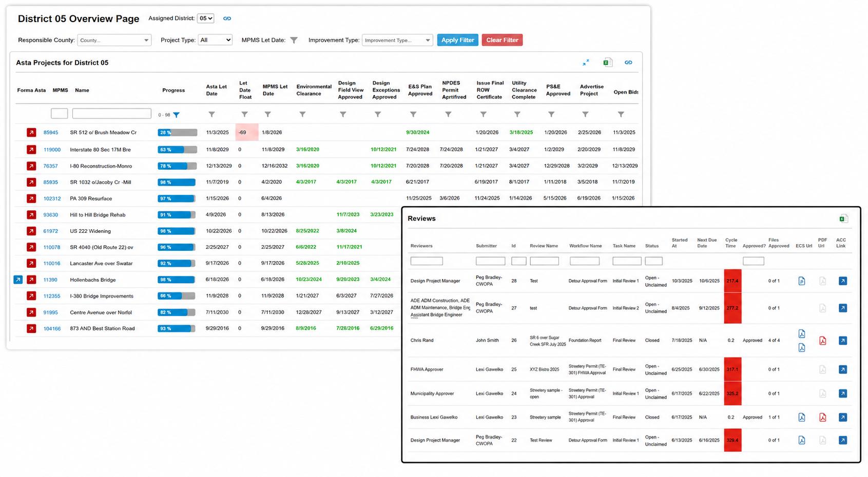868x477 pixels.
Task: Export Reviews table to Excel
Action: [x=843, y=218]
